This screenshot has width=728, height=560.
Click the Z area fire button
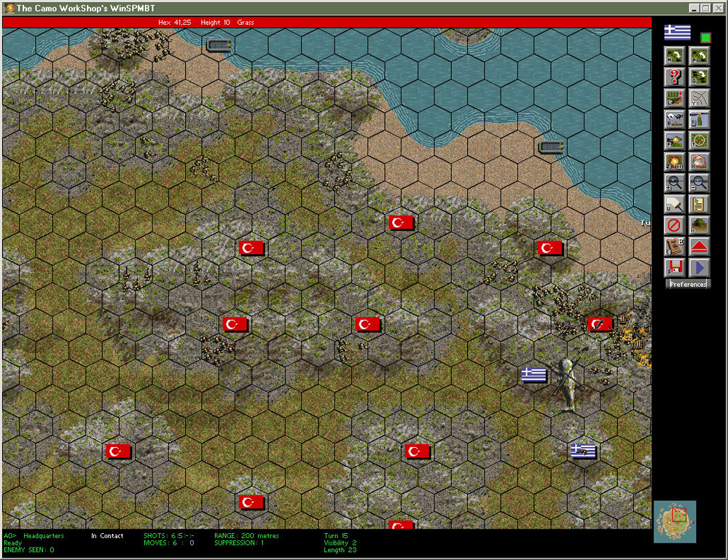(x=674, y=162)
